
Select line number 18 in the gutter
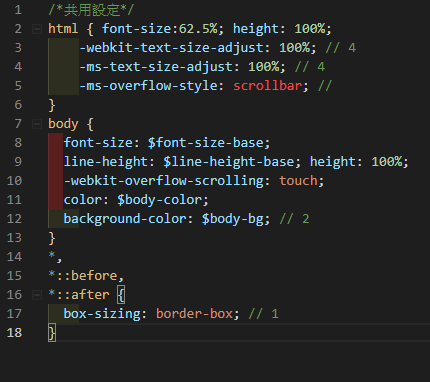(x=14, y=333)
